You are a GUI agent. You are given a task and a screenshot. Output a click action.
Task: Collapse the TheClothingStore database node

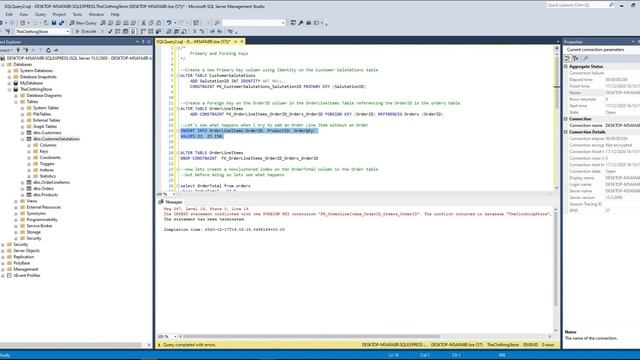click(x=9, y=89)
